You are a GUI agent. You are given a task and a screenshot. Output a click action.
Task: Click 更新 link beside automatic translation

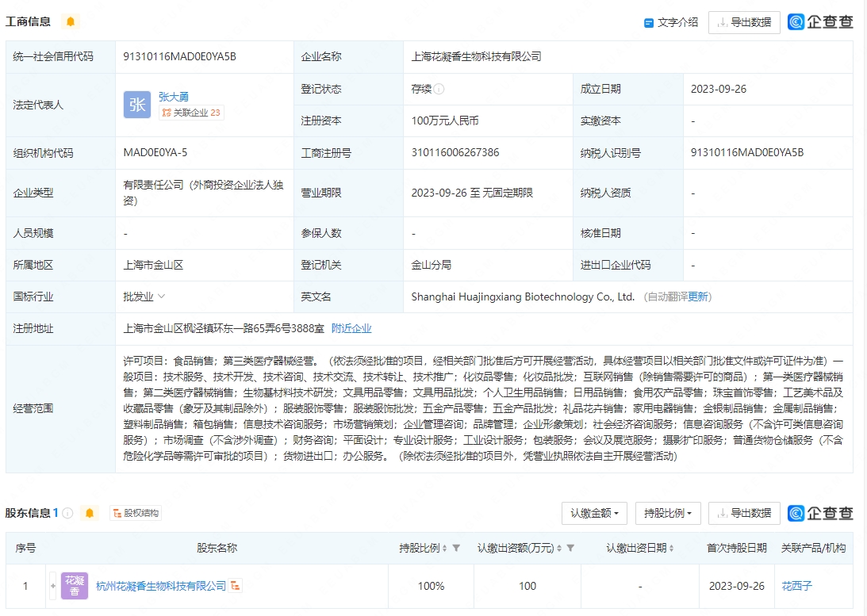[698, 297]
